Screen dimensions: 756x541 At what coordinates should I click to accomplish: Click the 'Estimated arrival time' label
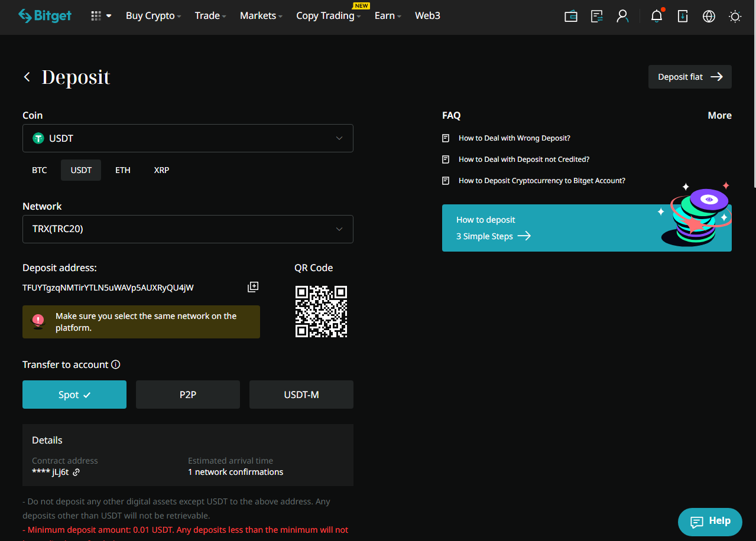(x=231, y=461)
